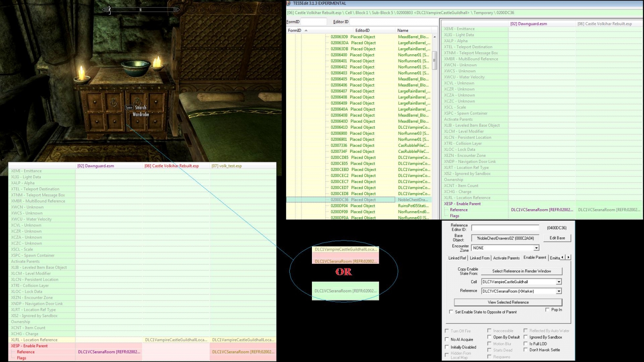Open the Activate Parents tab

(506, 258)
